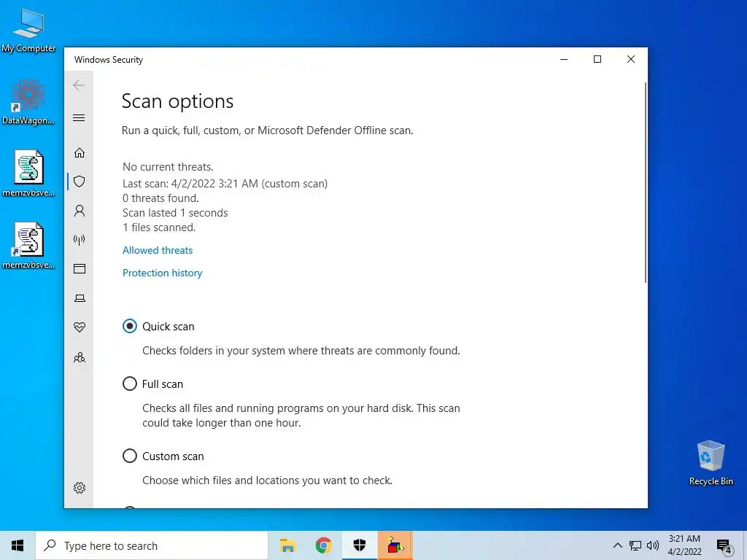The image size is (747, 560).
Task: Maximize the Windows Security window
Action: 597,60
